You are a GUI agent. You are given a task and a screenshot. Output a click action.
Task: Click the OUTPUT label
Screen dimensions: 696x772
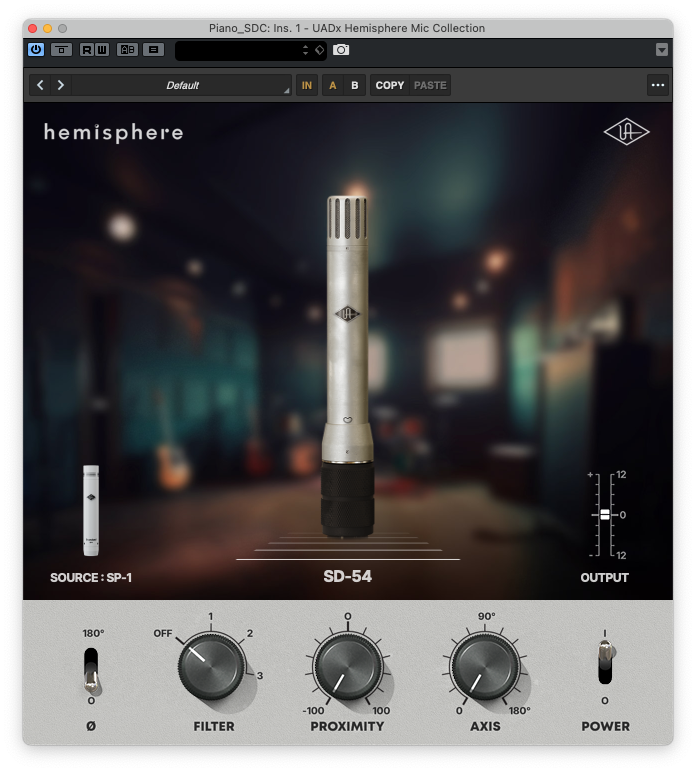(x=604, y=578)
